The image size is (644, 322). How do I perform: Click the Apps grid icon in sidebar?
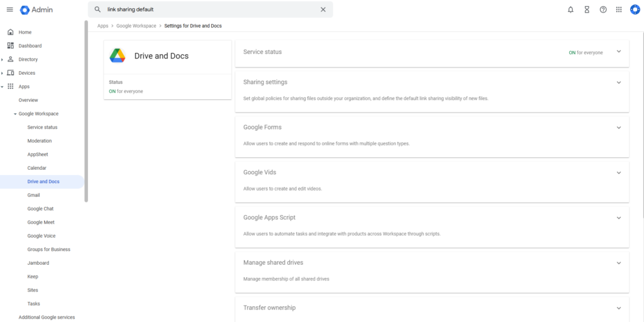point(11,86)
